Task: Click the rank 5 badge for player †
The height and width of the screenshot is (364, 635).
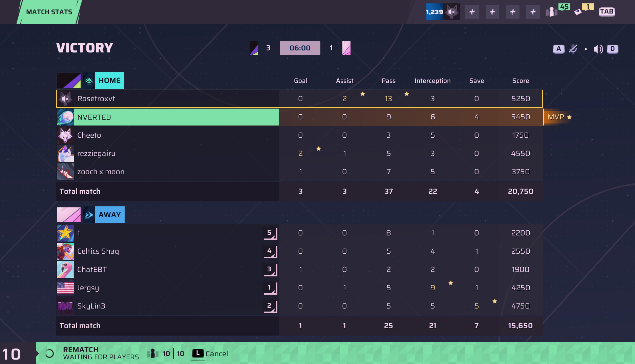Action: point(270,233)
